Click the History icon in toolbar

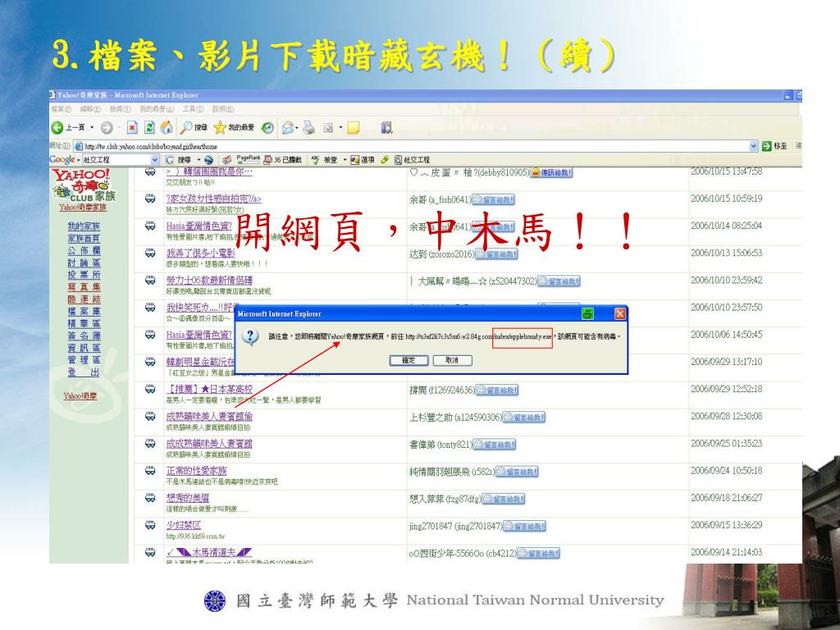[x=267, y=127]
